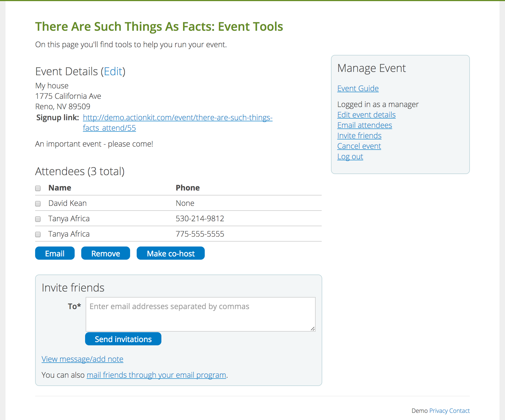Open the Contact footer link
Viewport: 505px width, 420px height.
point(459,411)
